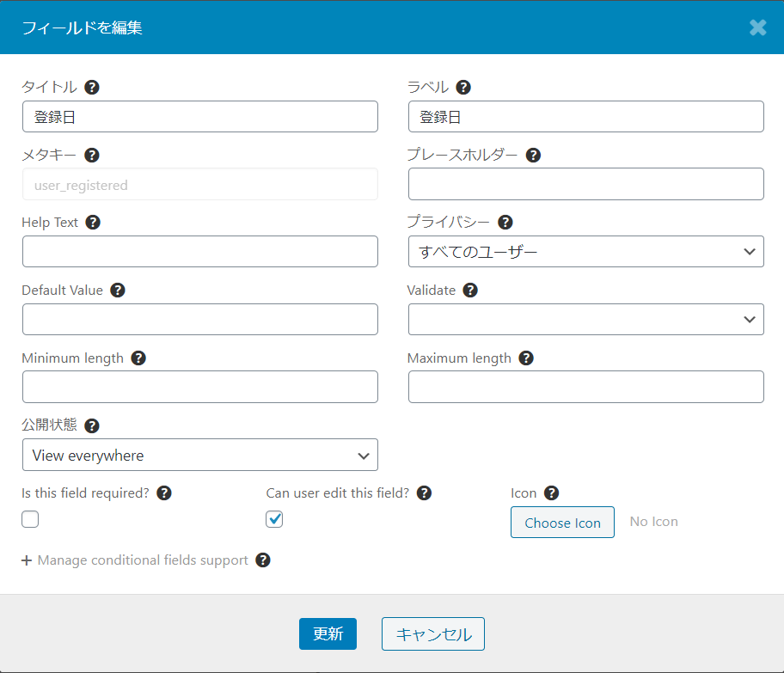The image size is (784, 673).
Task: Click help icon beside Is this field required
Action: [164, 493]
